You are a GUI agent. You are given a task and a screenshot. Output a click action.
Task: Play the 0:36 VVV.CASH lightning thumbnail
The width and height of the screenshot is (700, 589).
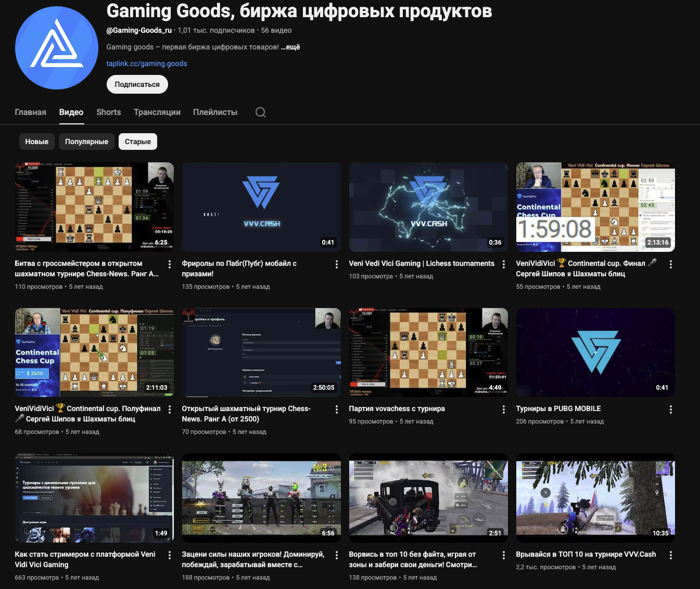(428, 207)
